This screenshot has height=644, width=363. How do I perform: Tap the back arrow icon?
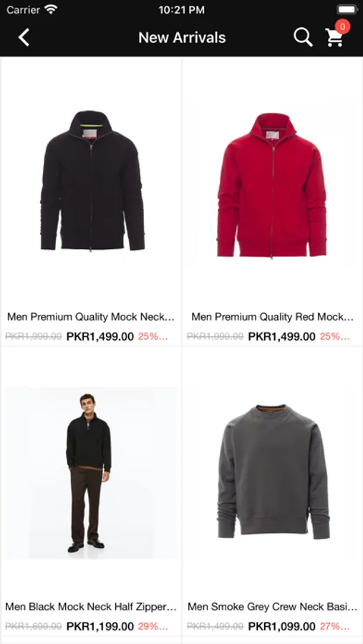[x=24, y=37]
